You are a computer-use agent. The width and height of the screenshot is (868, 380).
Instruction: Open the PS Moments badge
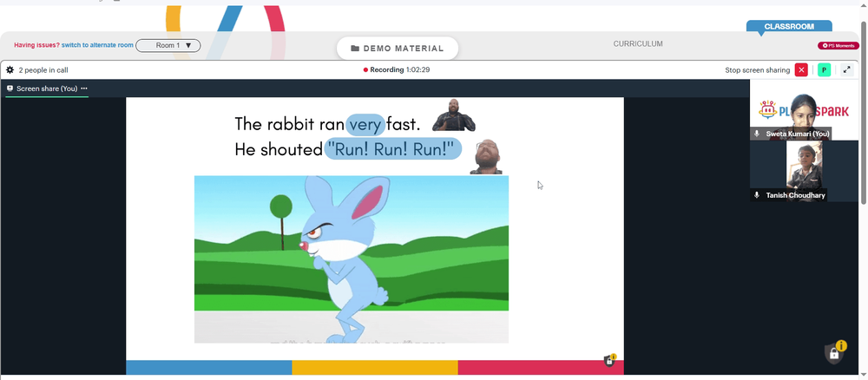pyautogui.click(x=838, y=45)
